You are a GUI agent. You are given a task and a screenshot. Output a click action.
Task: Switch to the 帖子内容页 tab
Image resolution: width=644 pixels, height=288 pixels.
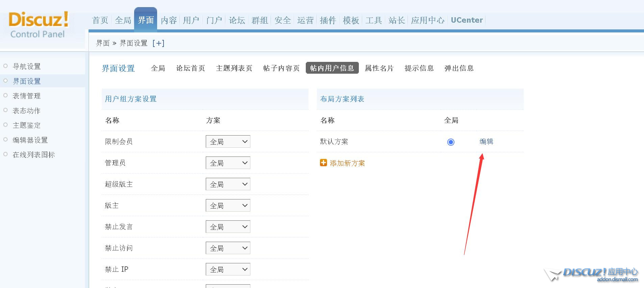[281, 68]
